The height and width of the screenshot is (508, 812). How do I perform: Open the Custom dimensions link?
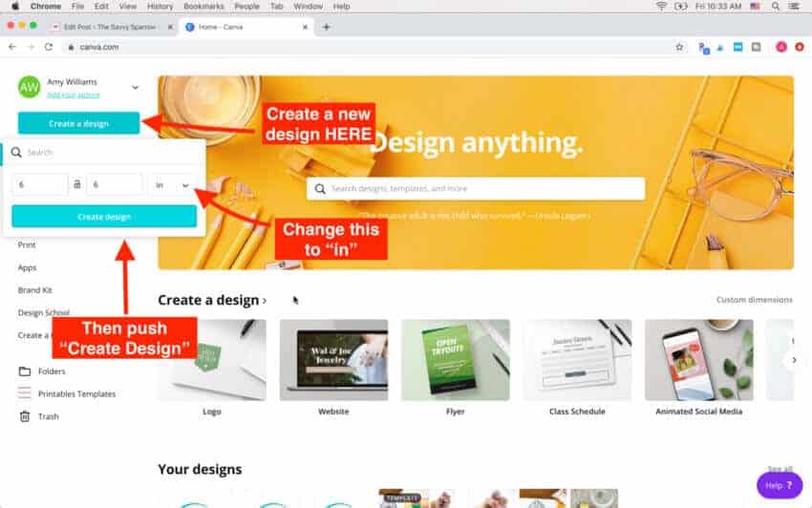754,300
